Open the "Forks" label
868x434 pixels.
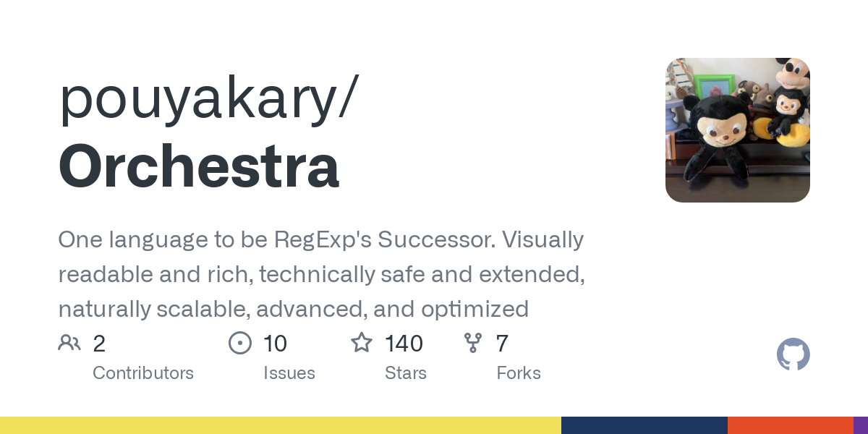pyautogui.click(x=518, y=373)
